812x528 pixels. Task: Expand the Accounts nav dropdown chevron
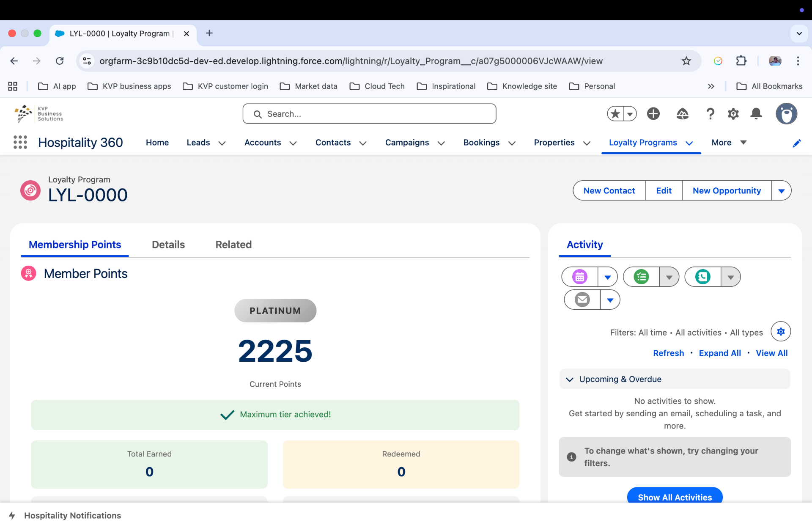(x=293, y=143)
